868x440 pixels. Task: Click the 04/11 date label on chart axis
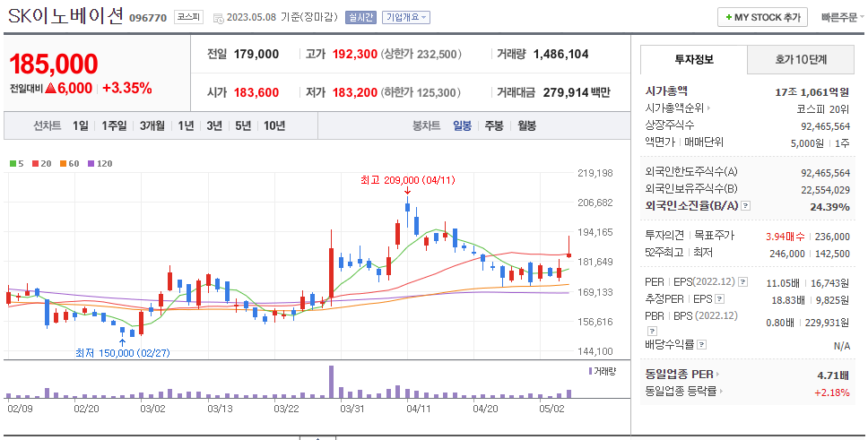[419, 409]
